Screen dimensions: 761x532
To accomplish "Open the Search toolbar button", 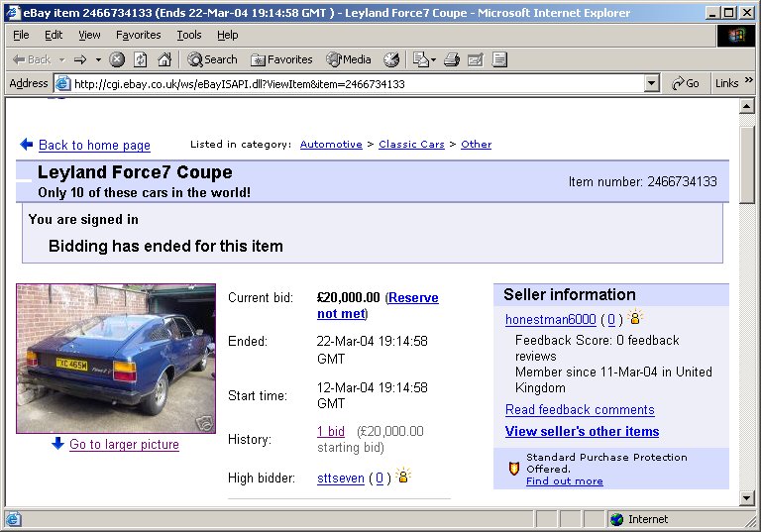I will pos(213,59).
